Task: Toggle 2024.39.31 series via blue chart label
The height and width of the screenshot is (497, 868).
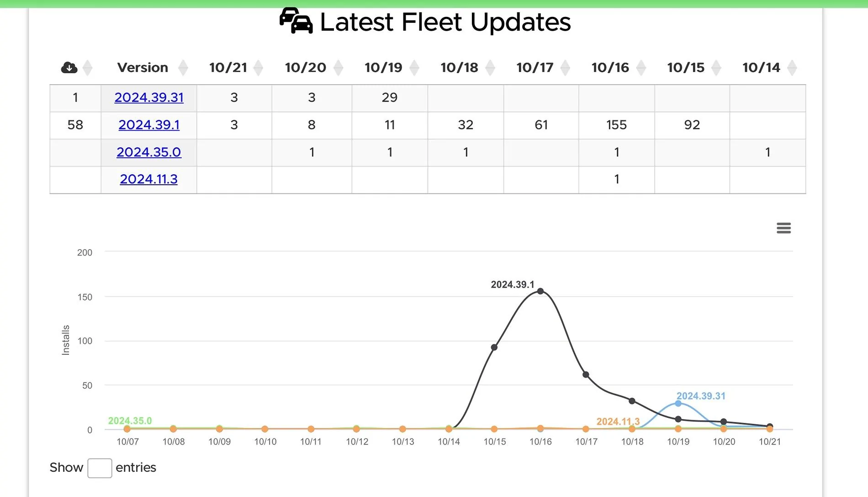Action: click(x=701, y=396)
